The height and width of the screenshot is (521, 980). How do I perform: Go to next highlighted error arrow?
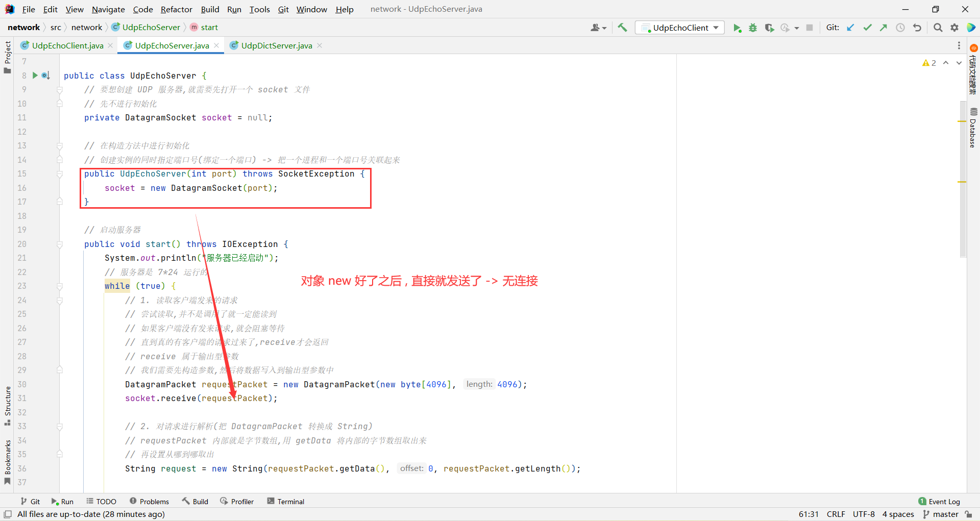959,63
